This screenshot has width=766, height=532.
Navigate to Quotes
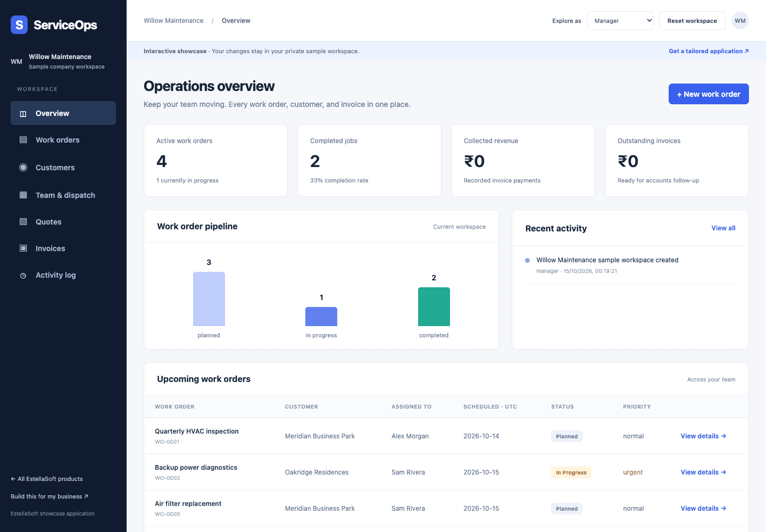[x=63, y=222]
